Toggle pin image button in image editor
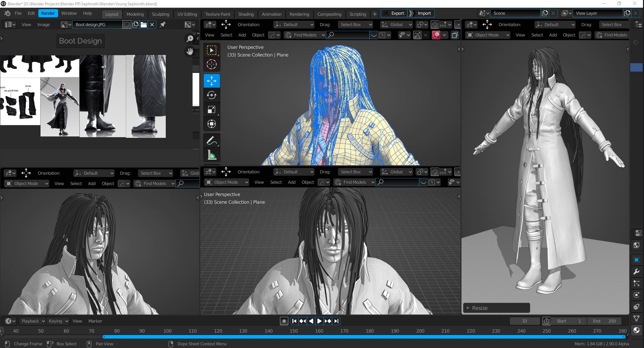Screen dimensions: 644x348 [163, 24]
